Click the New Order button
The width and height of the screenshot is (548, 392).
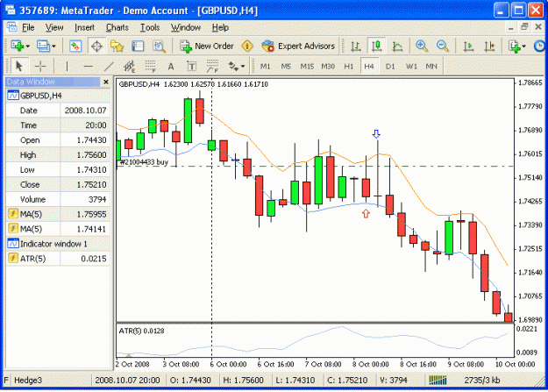tap(206, 46)
